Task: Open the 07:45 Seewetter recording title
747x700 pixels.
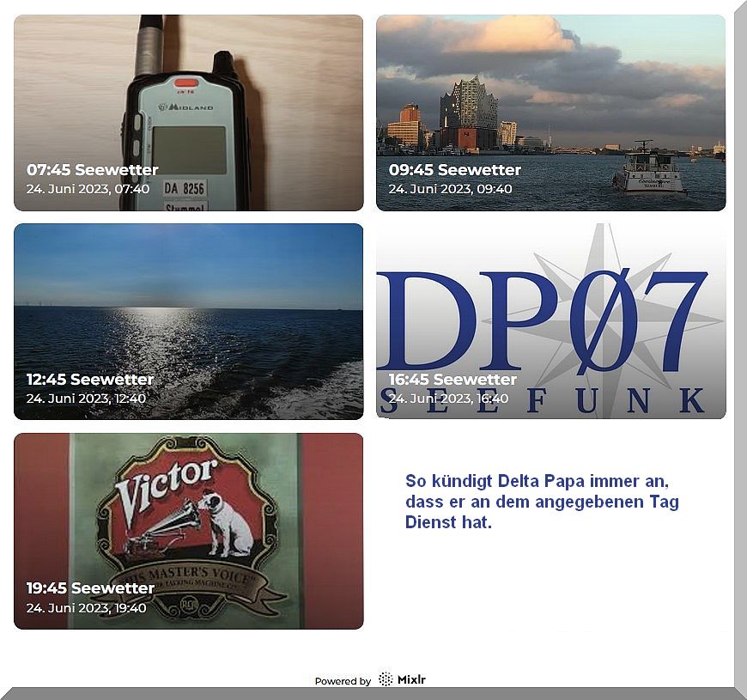Action: (92, 170)
